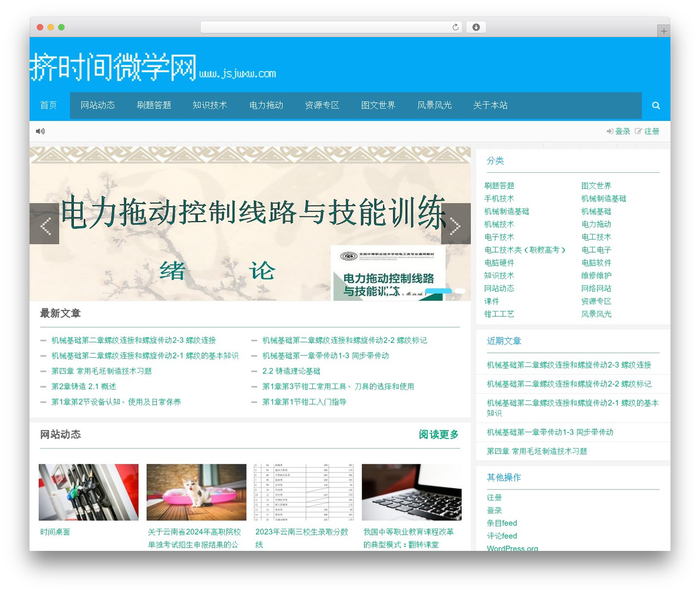Click 评论feed link

(502, 536)
